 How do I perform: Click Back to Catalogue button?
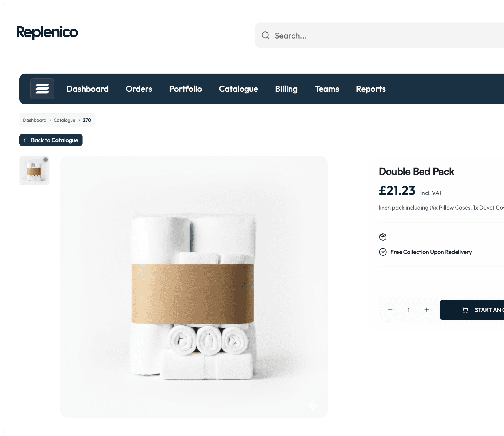click(51, 140)
